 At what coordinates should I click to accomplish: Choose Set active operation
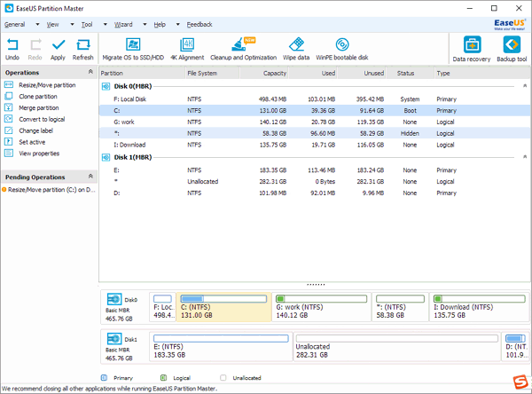tap(32, 142)
